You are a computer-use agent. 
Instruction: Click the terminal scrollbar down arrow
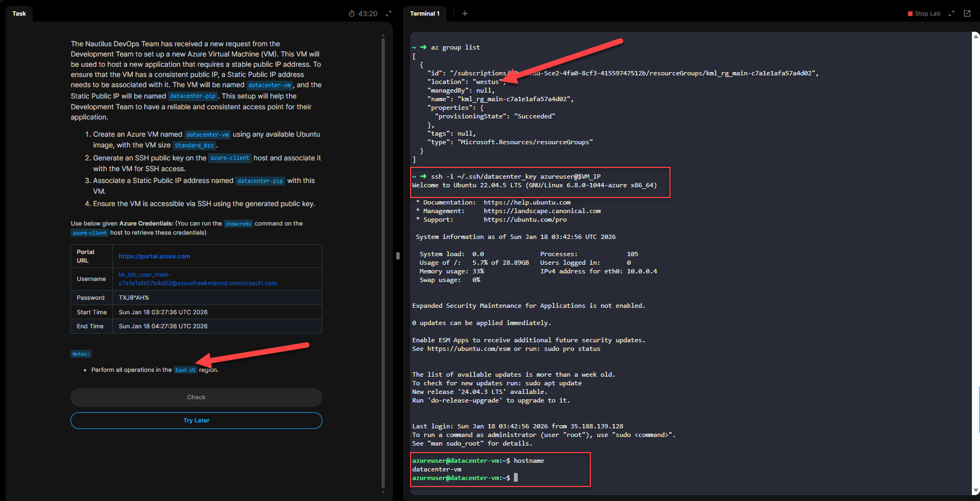click(x=976, y=491)
